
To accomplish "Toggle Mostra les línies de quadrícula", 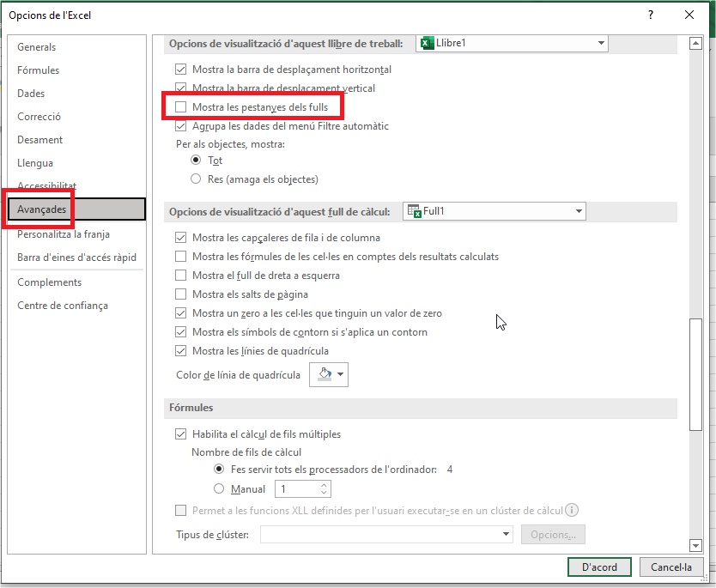I will tap(181, 351).
